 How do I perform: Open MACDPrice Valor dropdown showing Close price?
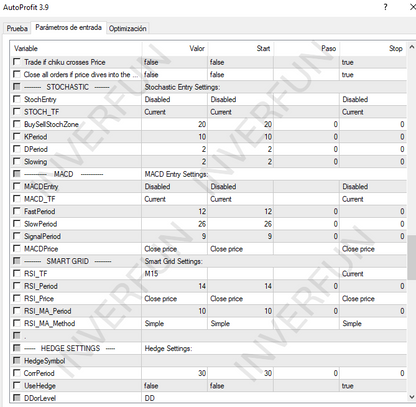click(175, 249)
